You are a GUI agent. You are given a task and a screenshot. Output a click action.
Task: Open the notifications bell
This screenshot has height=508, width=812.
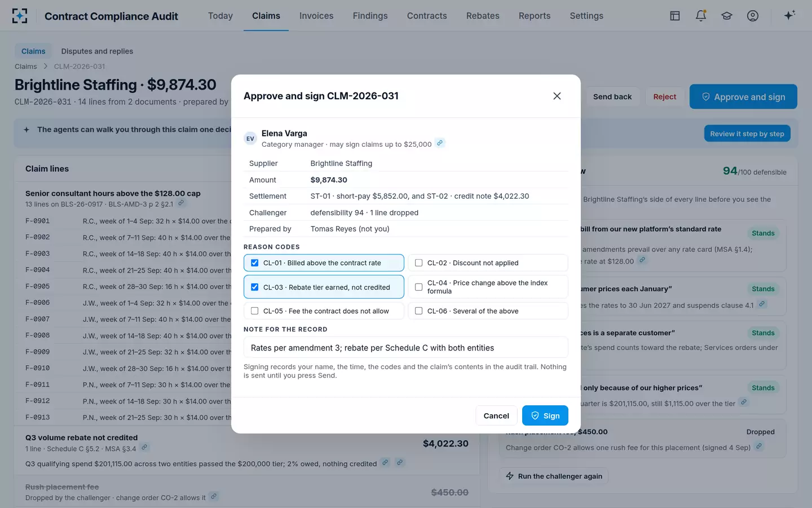click(701, 16)
